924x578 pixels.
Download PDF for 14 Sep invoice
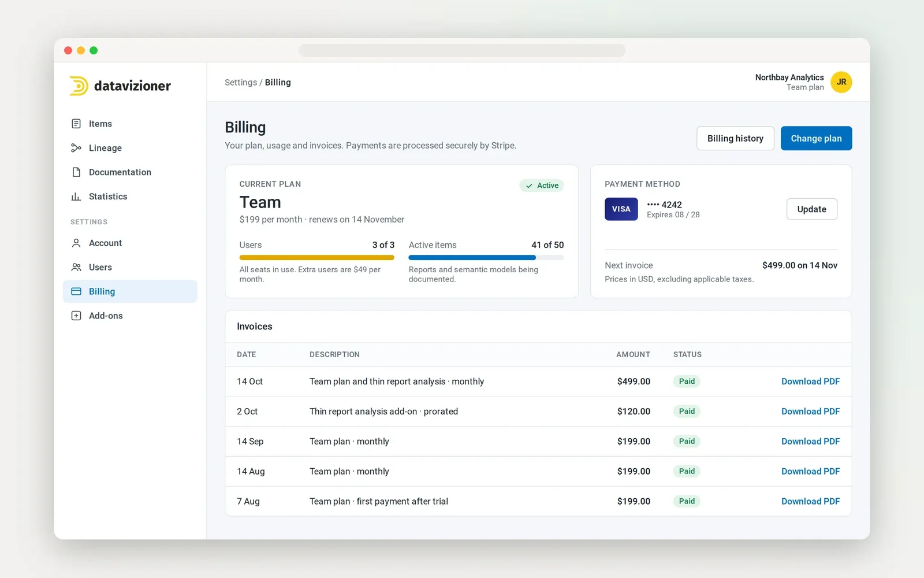pyautogui.click(x=810, y=442)
